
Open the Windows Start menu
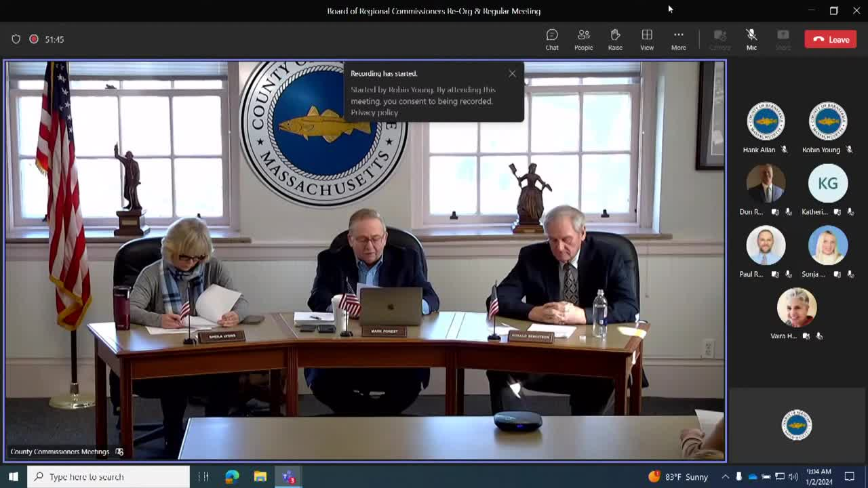click(13, 476)
